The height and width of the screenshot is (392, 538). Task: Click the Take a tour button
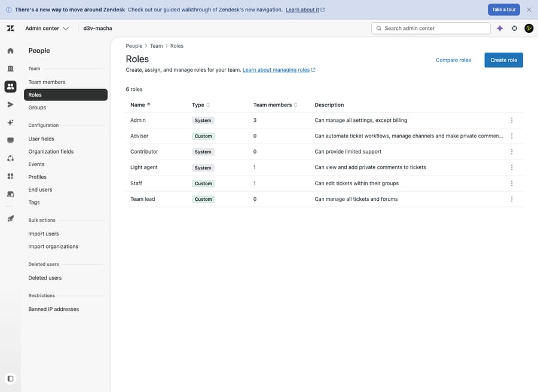click(504, 10)
